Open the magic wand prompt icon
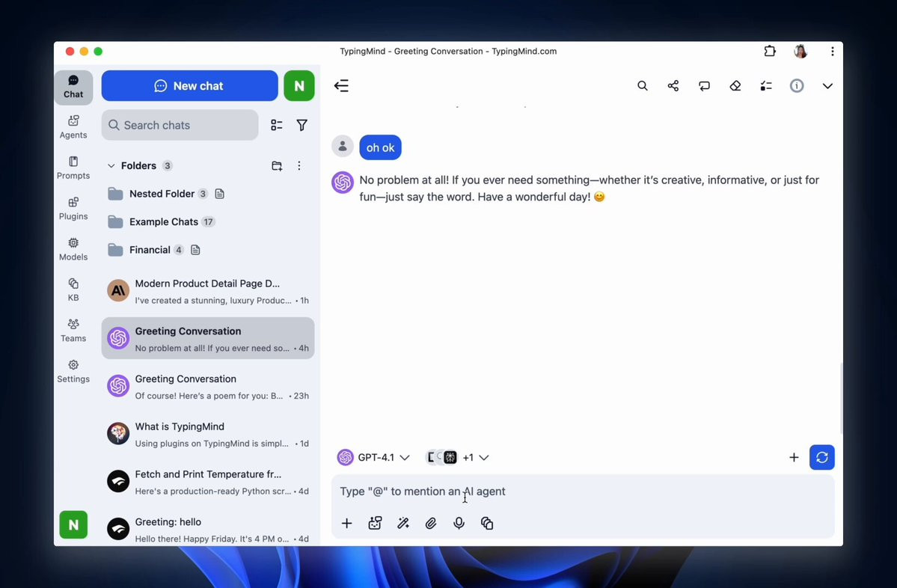Viewport: 897px width, 588px height. click(402, 524)
